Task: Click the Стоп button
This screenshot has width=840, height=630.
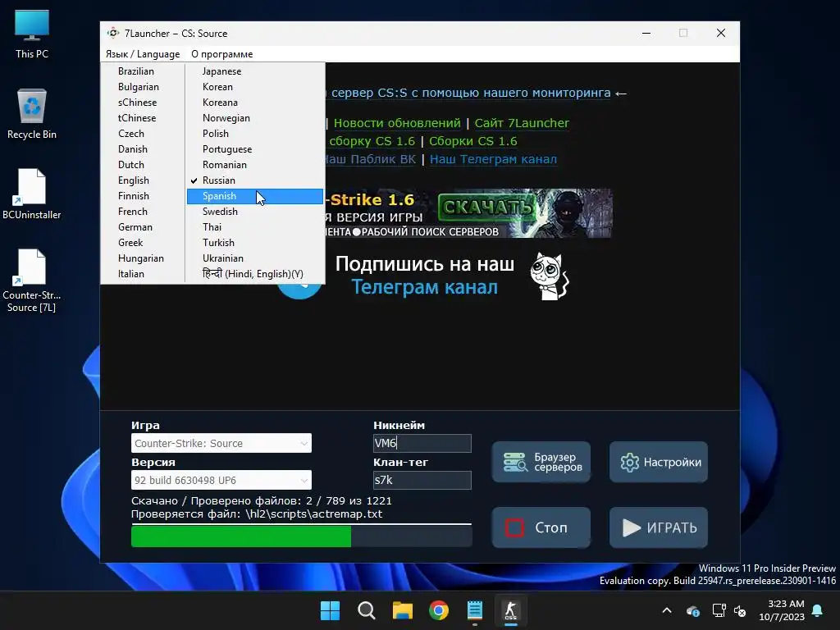Action: 541,527
